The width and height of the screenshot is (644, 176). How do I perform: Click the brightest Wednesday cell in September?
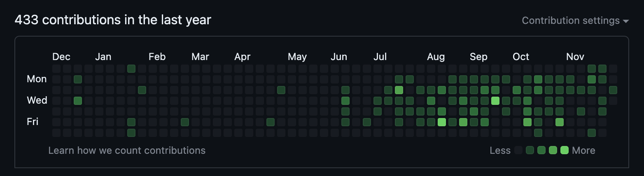tap(495, 101)
